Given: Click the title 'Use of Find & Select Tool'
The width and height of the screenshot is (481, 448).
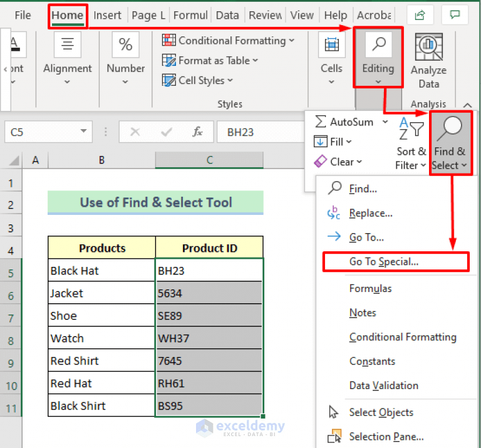Looking at the screenshot, I should [x=155, y=202].
